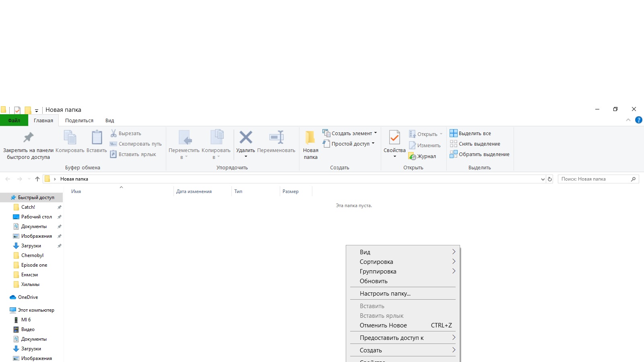Click the Удалить red X icon
Viewport: 644px width, 362px height.
(x=246, y=137)
